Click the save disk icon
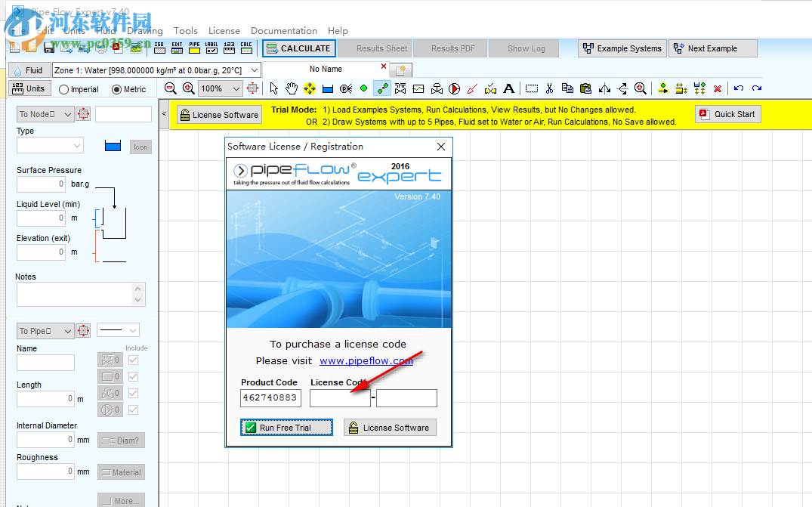This screenshot has height=507, width=812. click(49, 48)
